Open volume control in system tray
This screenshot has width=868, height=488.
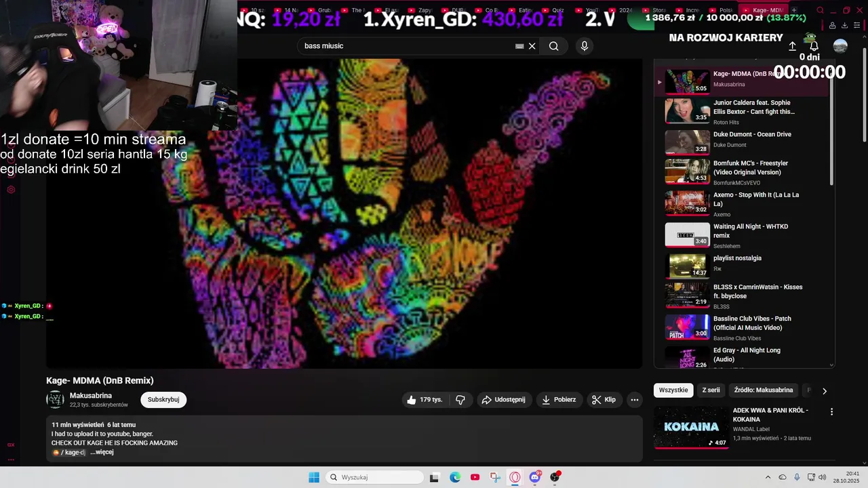coord(823,477)
